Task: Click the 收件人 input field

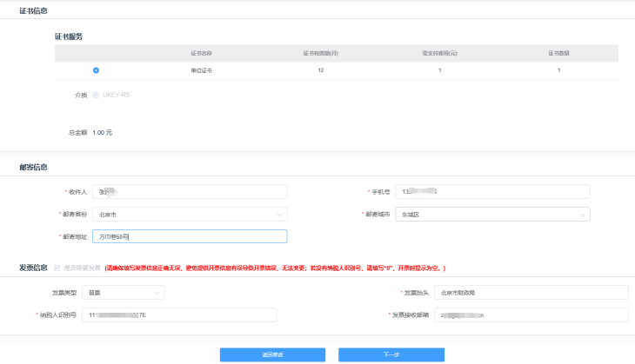Action: (x=190, y=191)
